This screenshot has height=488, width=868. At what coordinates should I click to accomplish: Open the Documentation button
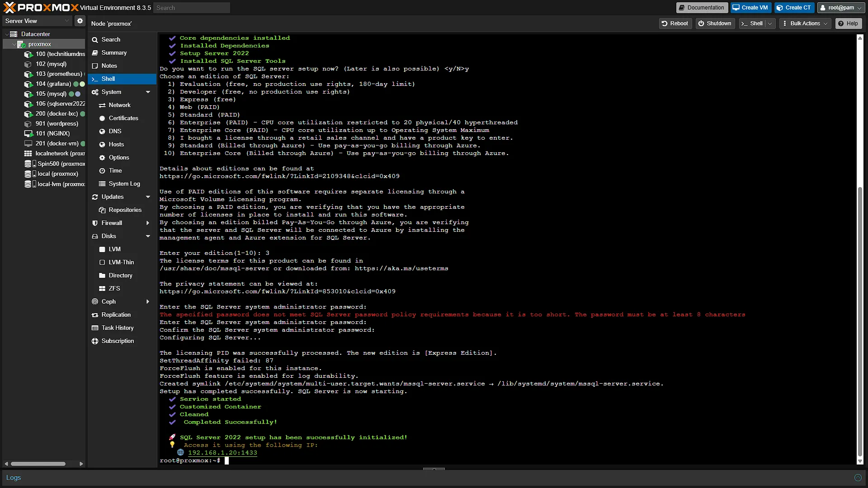(701, 8)
